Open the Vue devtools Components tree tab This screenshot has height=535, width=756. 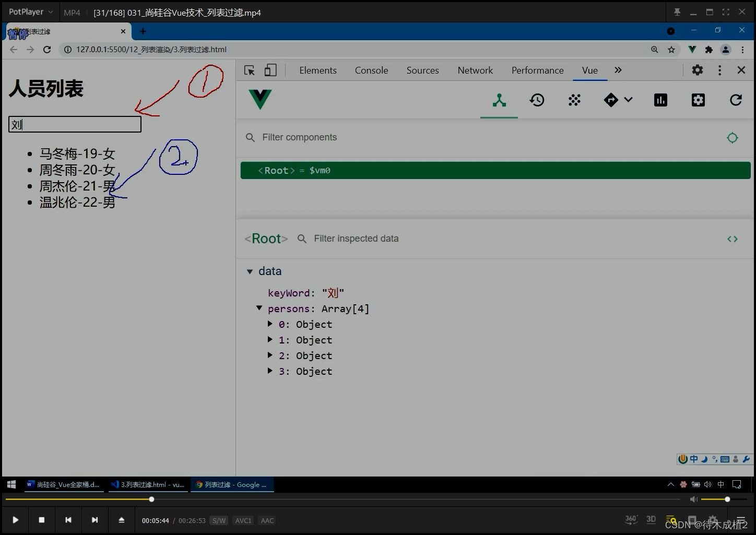(x=499, y=100)
